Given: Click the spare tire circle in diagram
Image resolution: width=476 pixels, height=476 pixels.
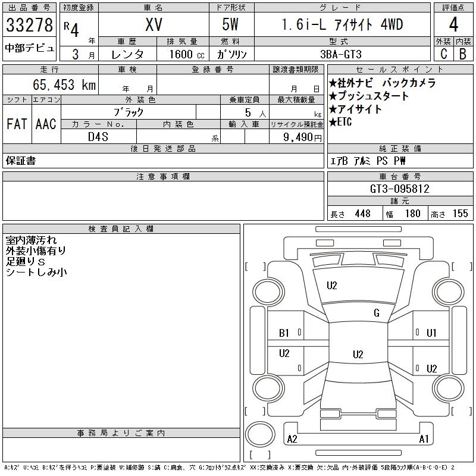Looking at the screenshot, I should pos(260,434).
